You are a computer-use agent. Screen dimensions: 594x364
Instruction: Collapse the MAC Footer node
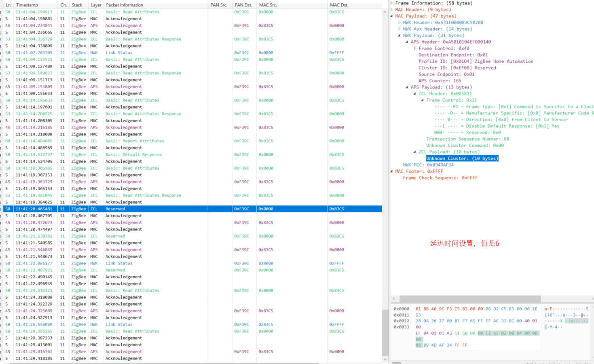(x=391, y=171)
